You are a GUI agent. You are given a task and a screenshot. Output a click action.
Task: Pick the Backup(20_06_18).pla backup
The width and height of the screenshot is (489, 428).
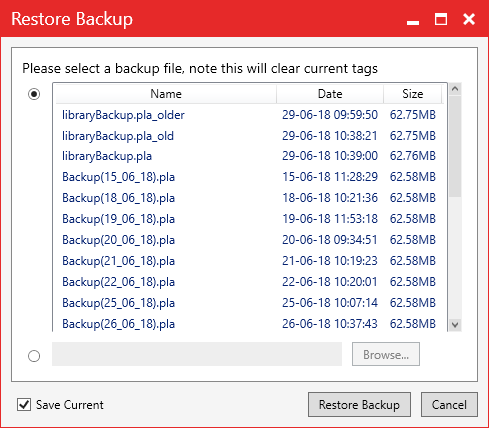coord(249,240)
